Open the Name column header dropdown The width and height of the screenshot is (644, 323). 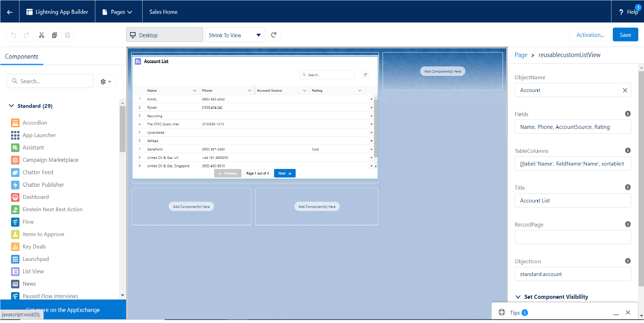click(195, 91)
